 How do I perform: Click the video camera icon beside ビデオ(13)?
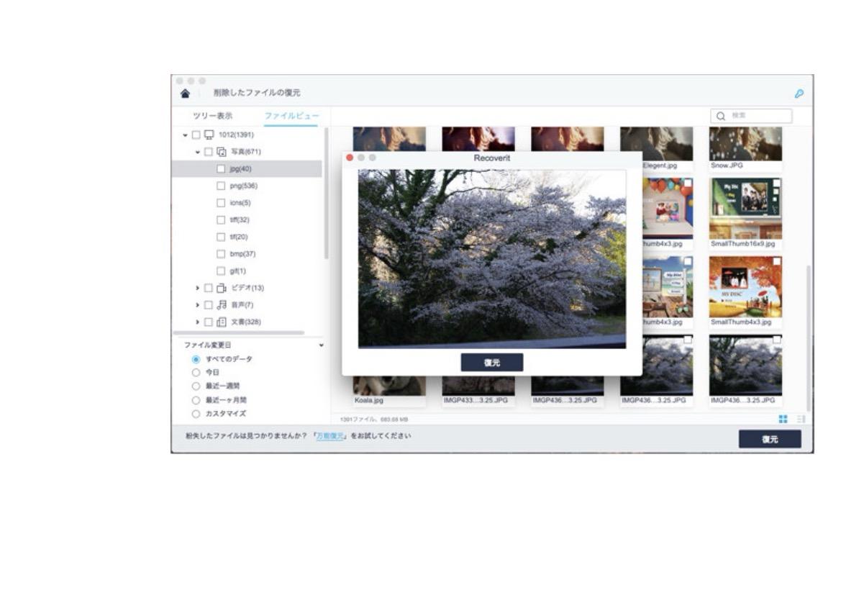pyautogui.click(x=222, y=288)
